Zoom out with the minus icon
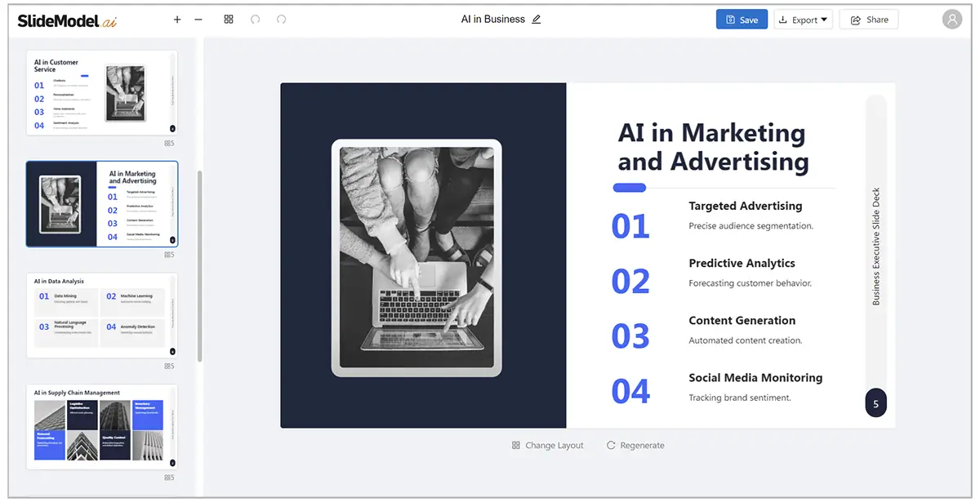The height and width of the screenshot is (502, 980). [198, 19]
